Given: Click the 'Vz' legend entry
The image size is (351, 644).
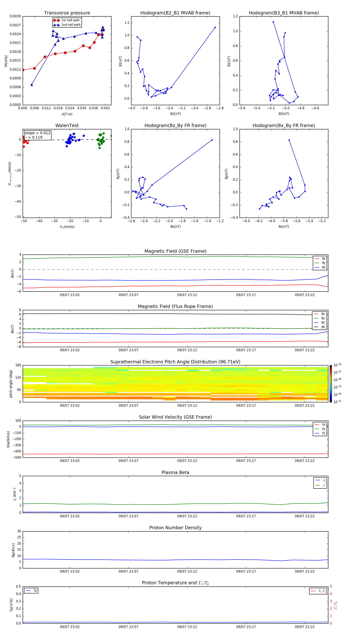Looking at the screenshot, I should point(320,433).
